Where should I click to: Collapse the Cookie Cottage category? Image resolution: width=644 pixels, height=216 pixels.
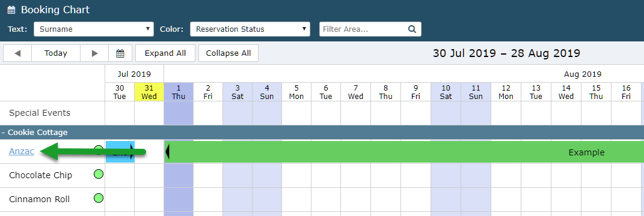(x=4, y=133)
